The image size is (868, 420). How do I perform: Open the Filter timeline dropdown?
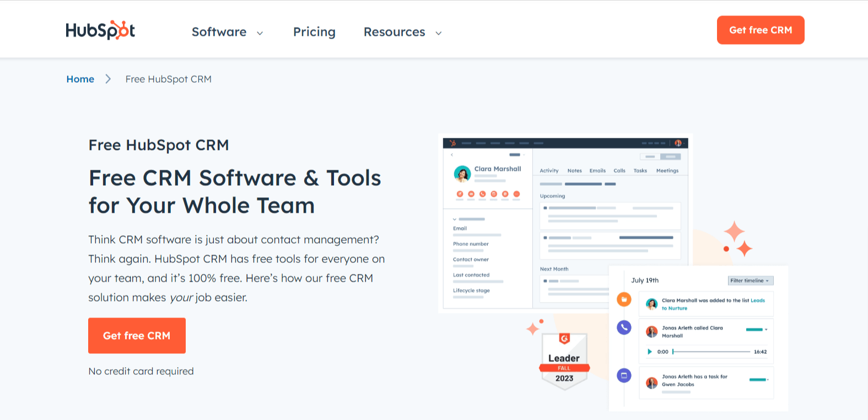(x=751, y=281)
